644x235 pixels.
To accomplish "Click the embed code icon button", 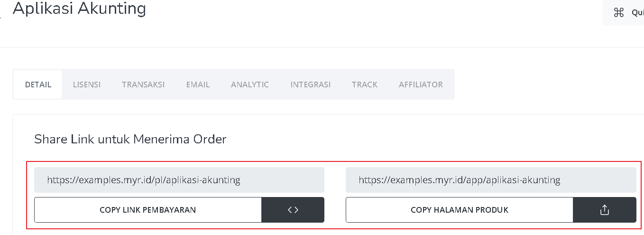I will point(293,210).
